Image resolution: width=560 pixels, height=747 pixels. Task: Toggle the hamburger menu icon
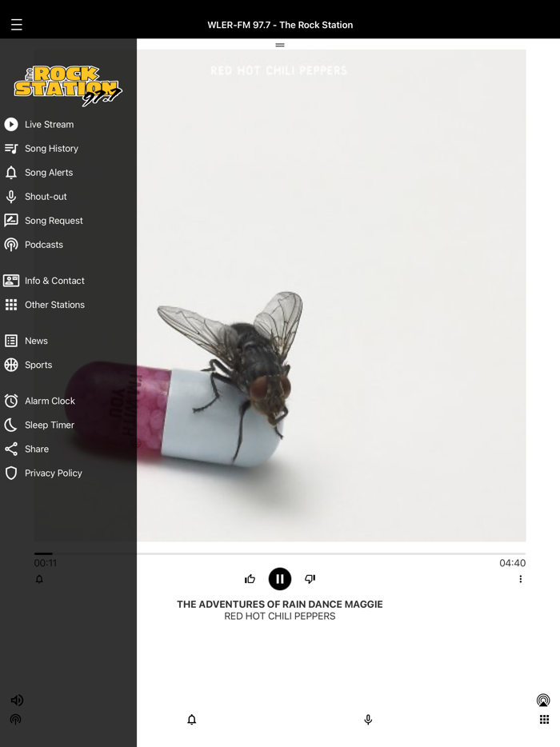17,24
